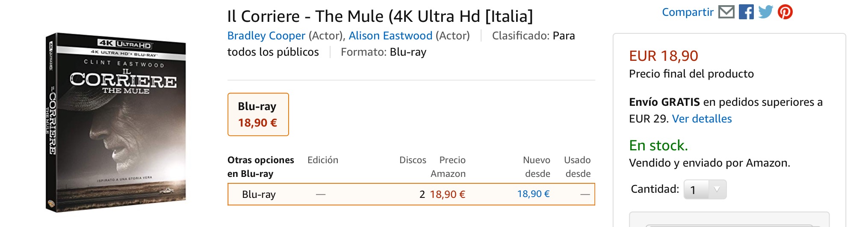Click the 18,90 € Precio Amazon price
Viewport: 868px width, 227px height.
(447, 194)
